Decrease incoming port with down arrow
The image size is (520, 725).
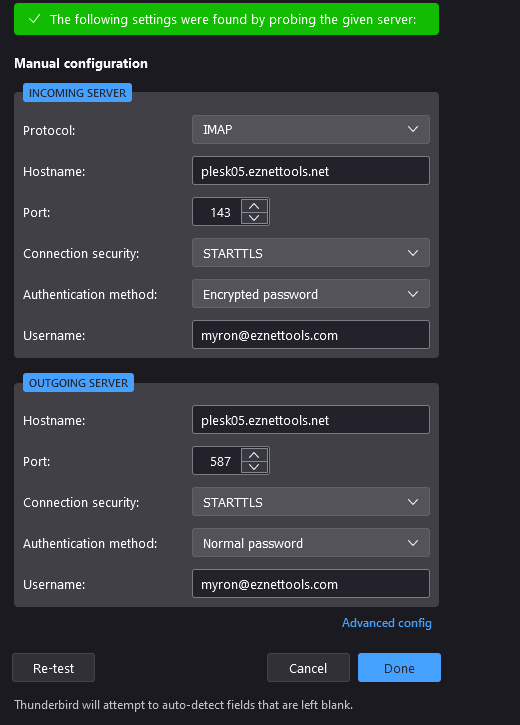[254, 217]
